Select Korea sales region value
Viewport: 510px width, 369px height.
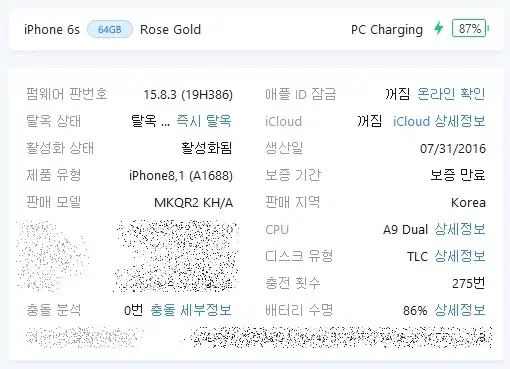click(x=468, y=203)
